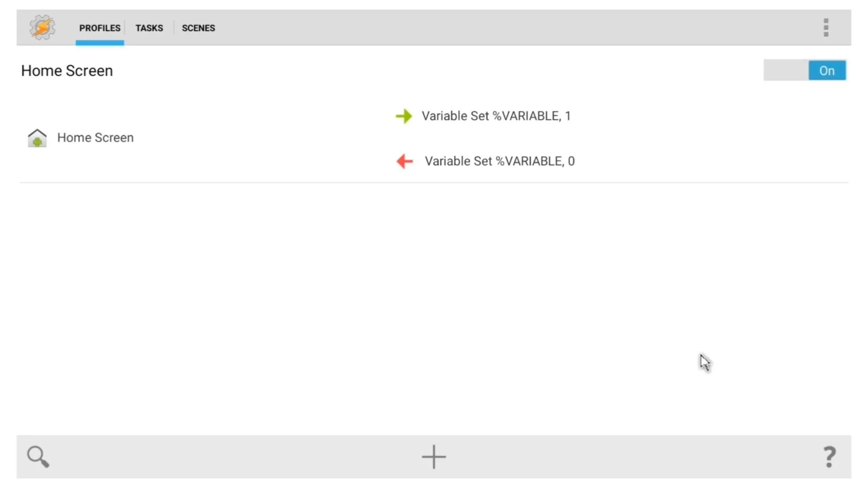This screenshot has height=488, width=868.
Task: Click the gray side of the profile switch
Action: 786,70
